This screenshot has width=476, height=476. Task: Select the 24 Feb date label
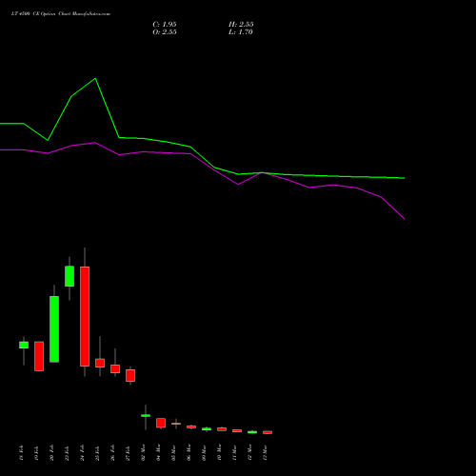pos(82,453)
